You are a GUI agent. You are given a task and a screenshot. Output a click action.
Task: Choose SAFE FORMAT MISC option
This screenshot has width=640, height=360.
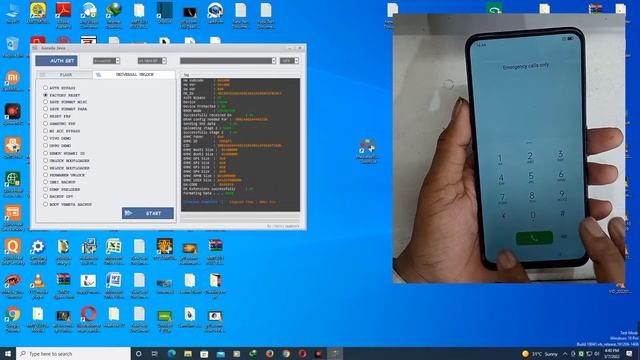(x=65, y=102)
